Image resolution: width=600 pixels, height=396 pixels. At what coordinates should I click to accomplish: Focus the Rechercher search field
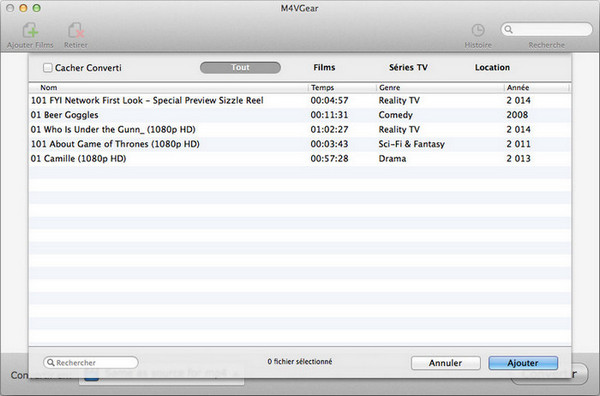coord(91,362)
